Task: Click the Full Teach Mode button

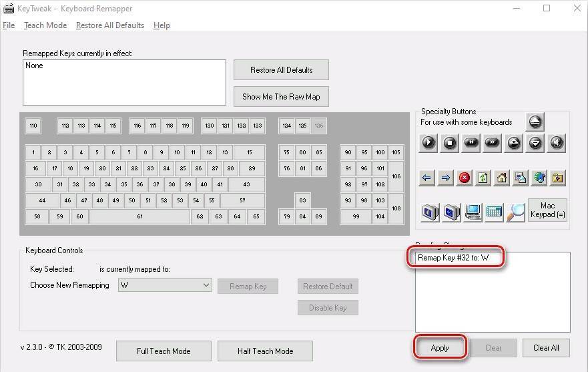Action: pyautogui.click(x=164, y=351)
